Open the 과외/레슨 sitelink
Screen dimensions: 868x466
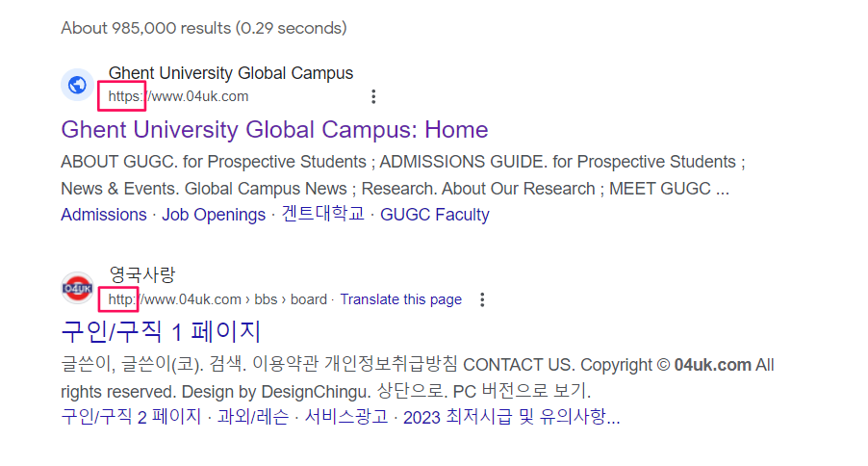pyautogui.click(x=253, y=417)
